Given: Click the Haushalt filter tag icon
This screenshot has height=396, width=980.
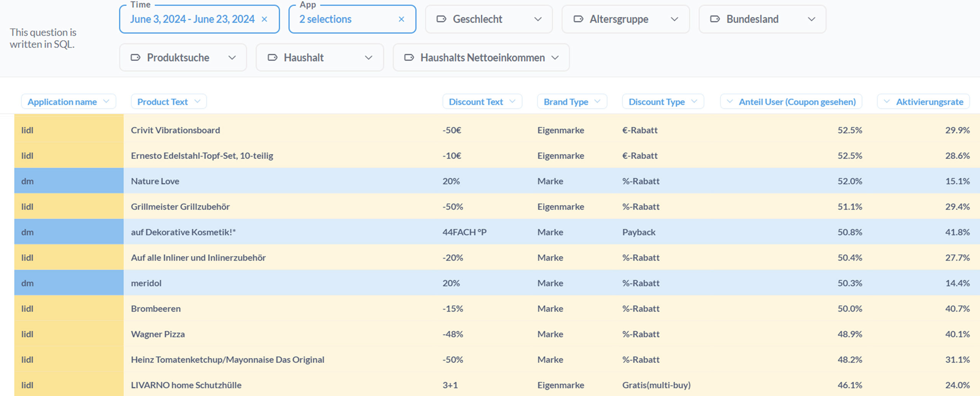Looking at the screenshot, I should click(272, 57).
